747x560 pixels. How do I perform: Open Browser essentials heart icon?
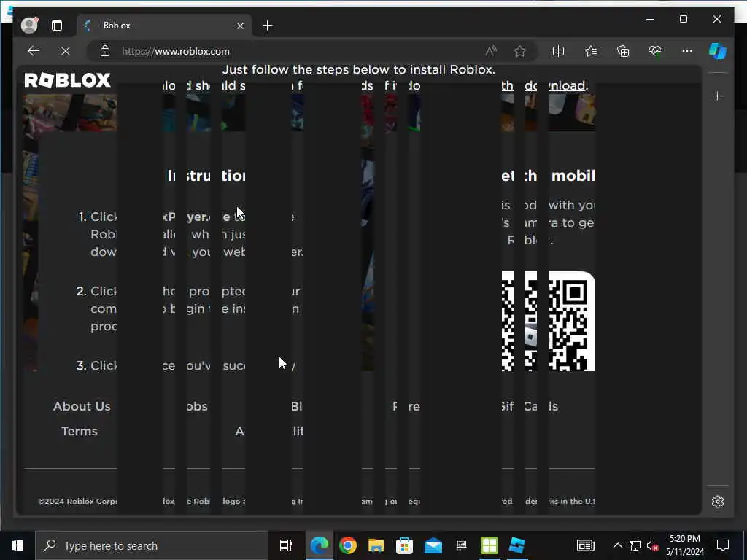[x=655, y=51]
